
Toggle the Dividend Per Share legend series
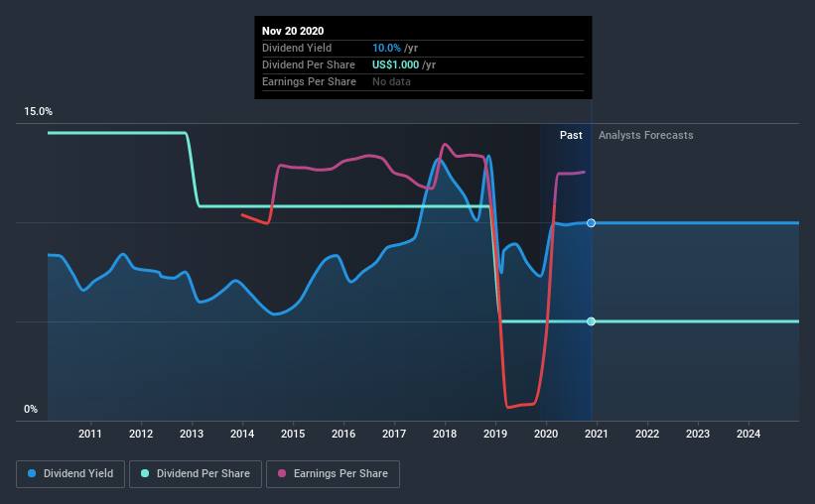click(x=196, y=474)
